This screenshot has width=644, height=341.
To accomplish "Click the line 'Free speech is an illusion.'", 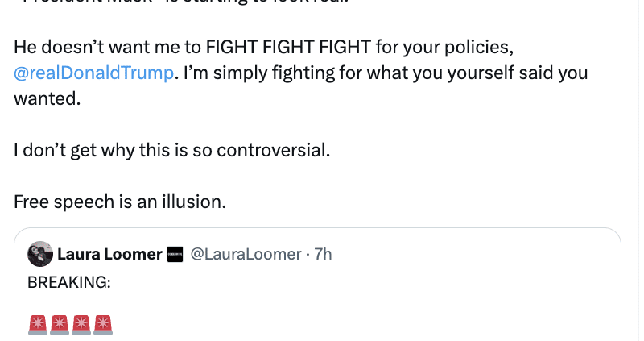I will point(120,202).
